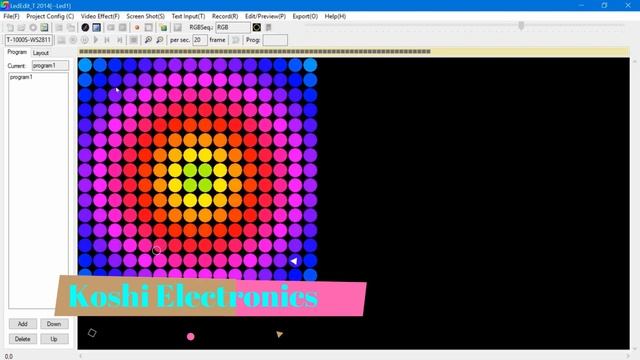The height and width of the screenshot is (360, 640).
Task: Click the new project page icon
Action: (10, 27)
